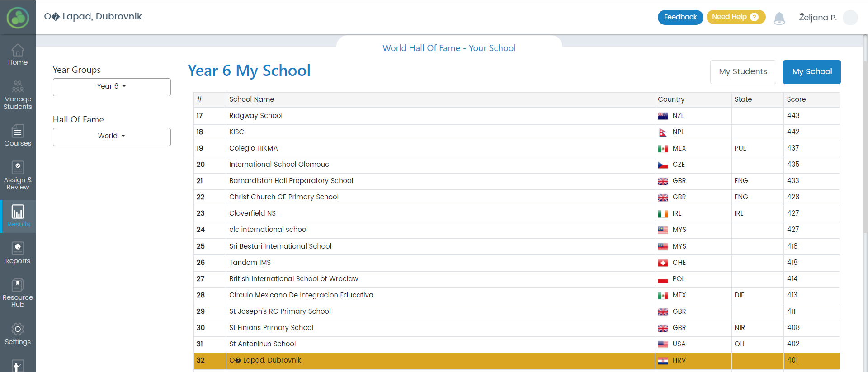
Task: Click the Irish flag for Cloverfield NS
Action: [663, 214]
